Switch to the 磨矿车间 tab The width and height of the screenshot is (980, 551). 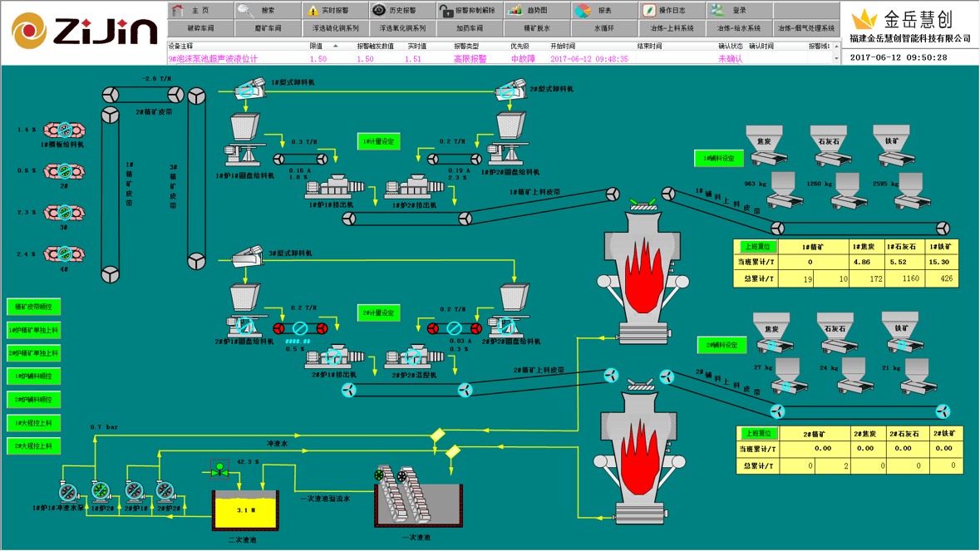tap(268, 28)
